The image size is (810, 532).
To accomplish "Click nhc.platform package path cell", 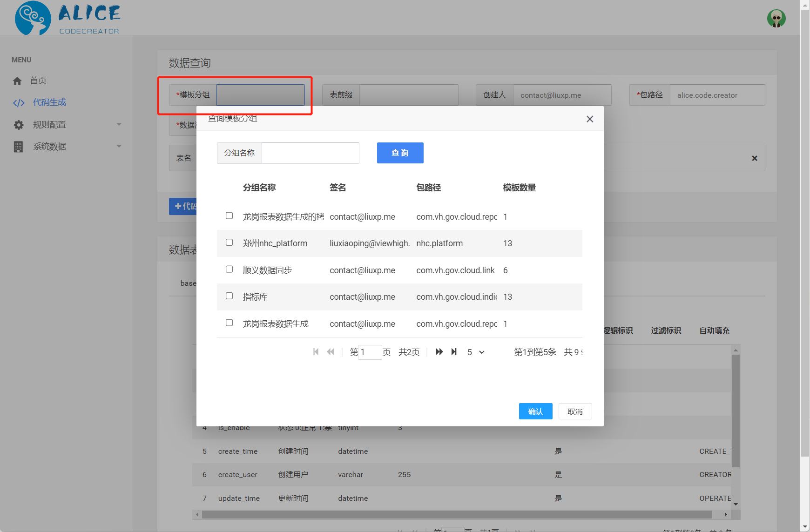I will point(439,243).
